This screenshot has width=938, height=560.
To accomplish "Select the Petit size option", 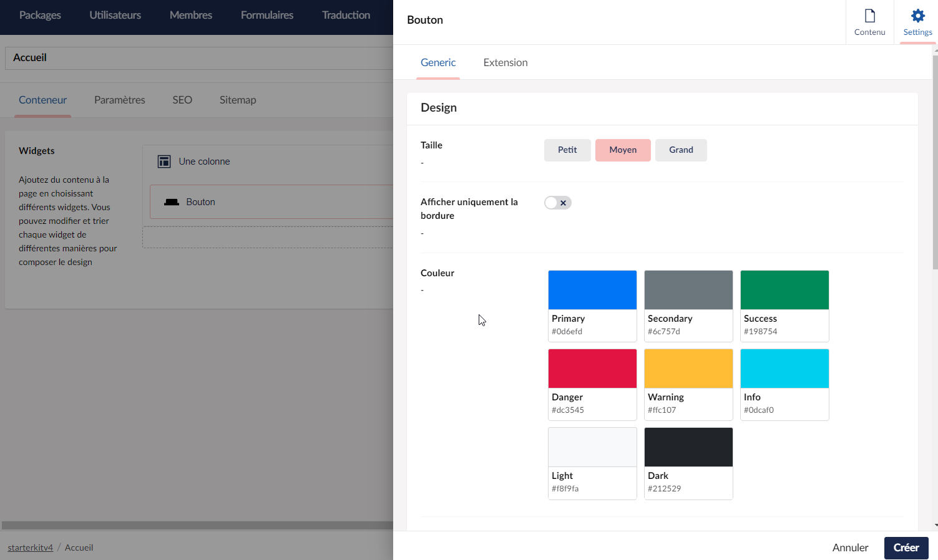I will (567, 150).
